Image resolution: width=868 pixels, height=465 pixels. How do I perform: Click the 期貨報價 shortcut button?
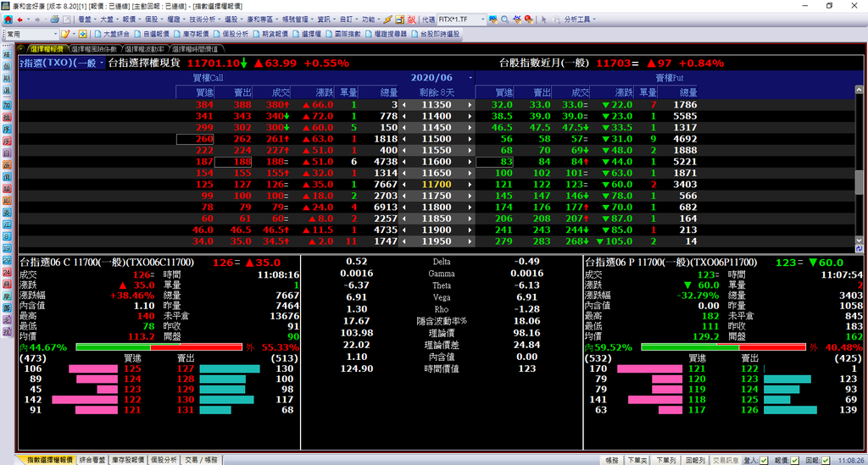coord(270,34)
